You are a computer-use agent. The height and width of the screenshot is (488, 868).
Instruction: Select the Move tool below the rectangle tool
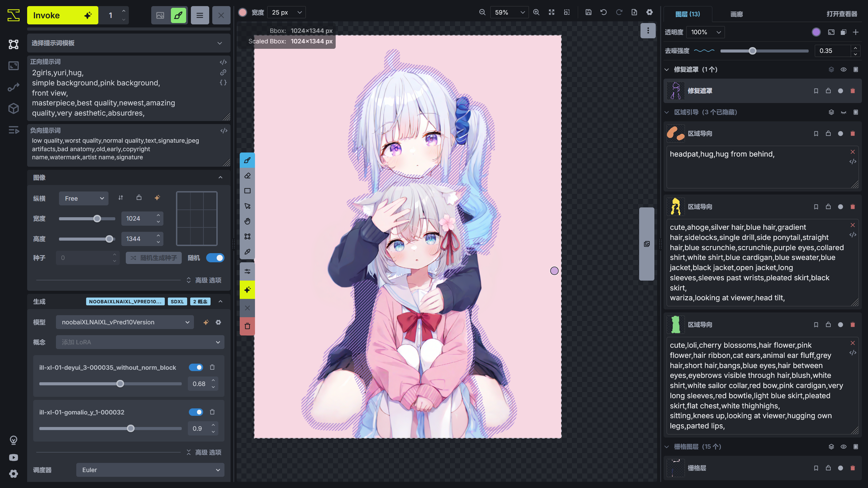(247, 206)
